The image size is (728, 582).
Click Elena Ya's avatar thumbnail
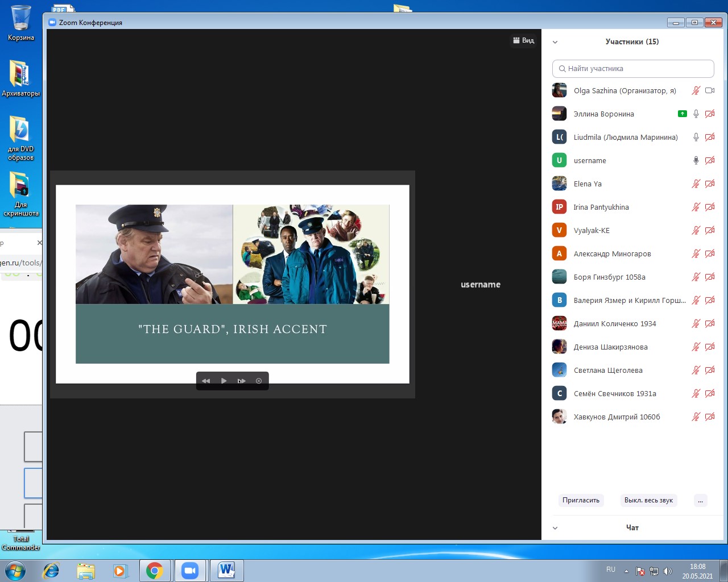(x=560, y=184)
